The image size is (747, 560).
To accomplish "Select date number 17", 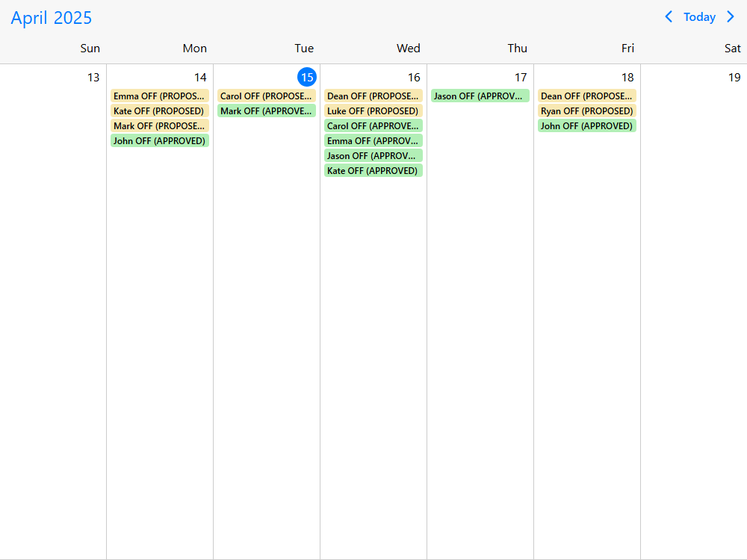I will click(520, 77).
